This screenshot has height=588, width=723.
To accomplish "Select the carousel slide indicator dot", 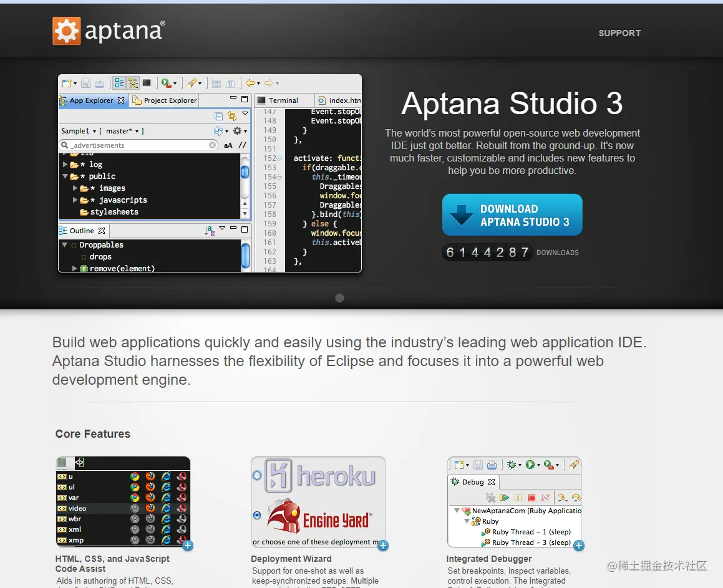I will [x=339, y=298].
